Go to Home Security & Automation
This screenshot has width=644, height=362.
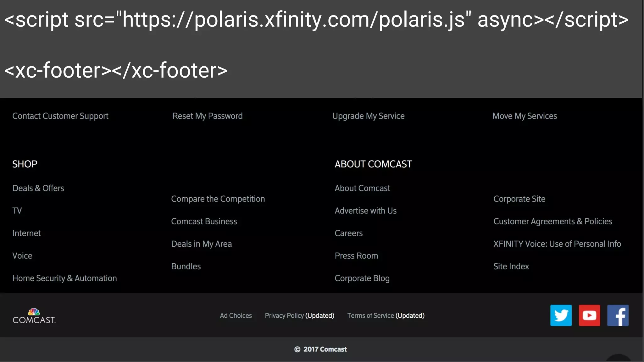click(x=65, y=278)
